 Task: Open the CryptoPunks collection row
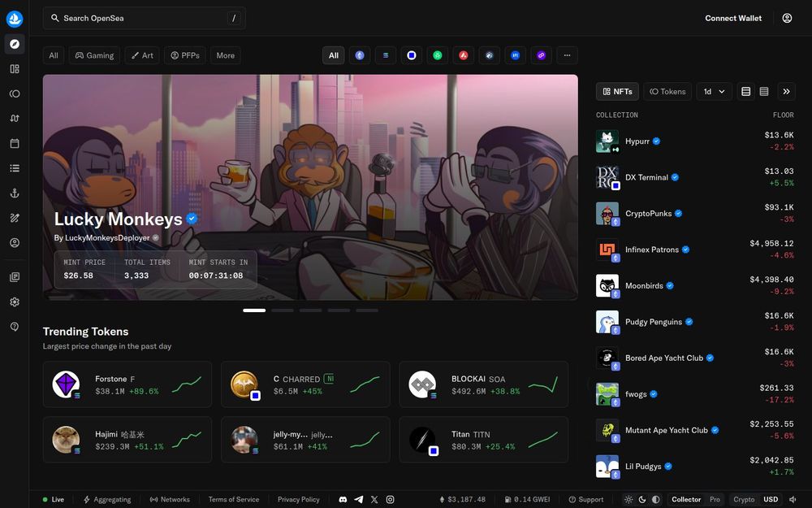coord(695,214)
